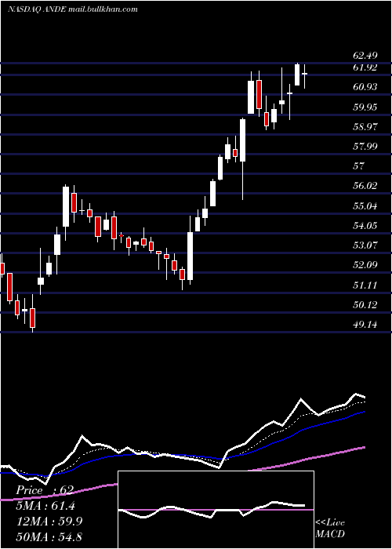The width and height of the screenshot is (392, 549).
Task: Click the Price : 62 readout
Action: point(45,490)
